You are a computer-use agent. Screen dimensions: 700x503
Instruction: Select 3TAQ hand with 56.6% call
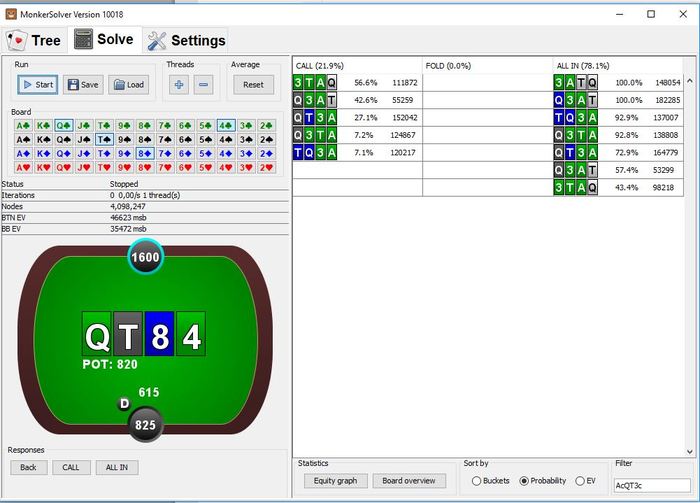coord(357,83)
